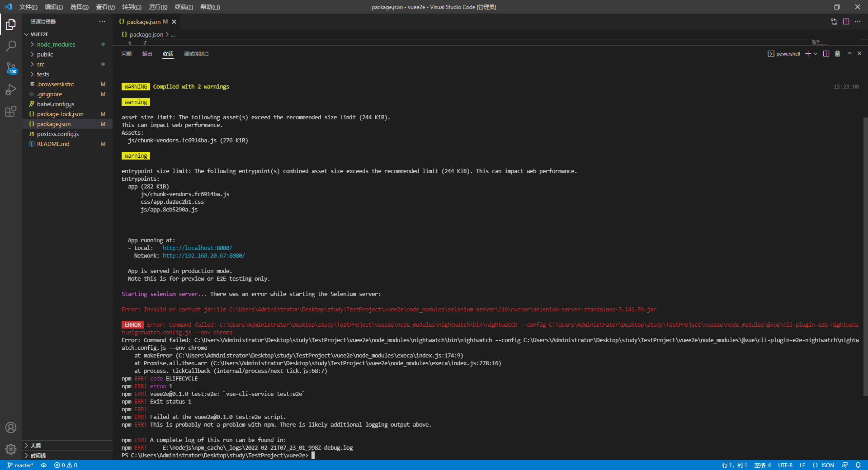Open the 编辑(E) menu
This screenshot has width=868, height=470.
click(54, 7)
